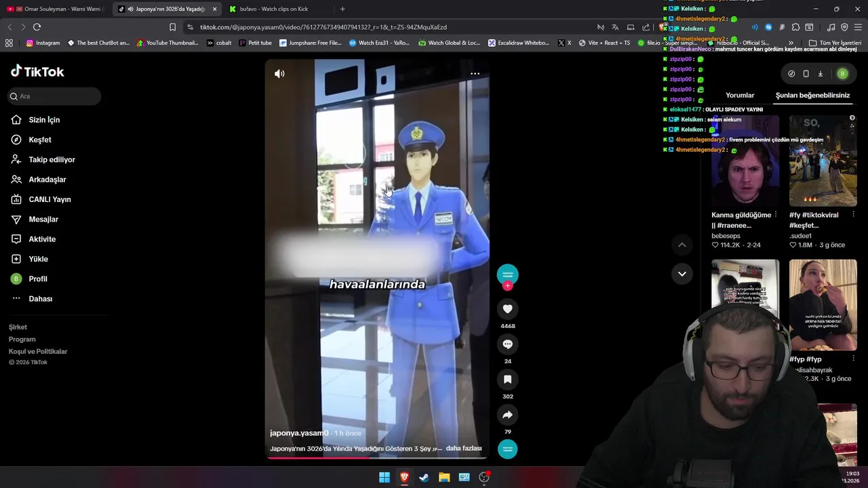Open the browser extensions puzzle icon
The image size is (868, 488).
click(795, 27)
